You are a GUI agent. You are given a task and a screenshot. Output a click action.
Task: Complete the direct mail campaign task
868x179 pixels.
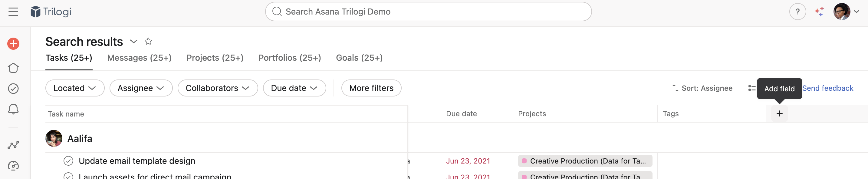pyautogui.click(x=68, y=176)
